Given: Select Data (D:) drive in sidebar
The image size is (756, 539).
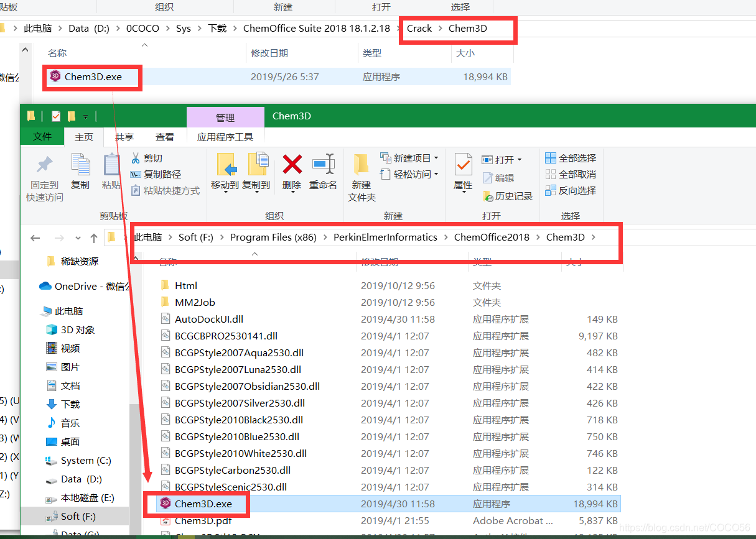Looking at the screenshot, I should [73, 479].
